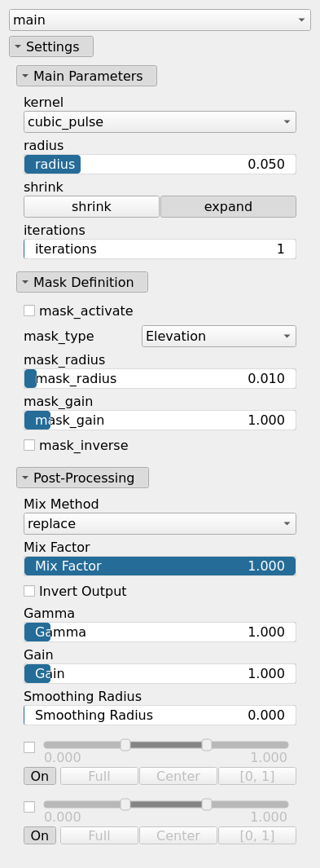Click the radius slider showing 0.050
320x868 pixels.
click(160, 165)
